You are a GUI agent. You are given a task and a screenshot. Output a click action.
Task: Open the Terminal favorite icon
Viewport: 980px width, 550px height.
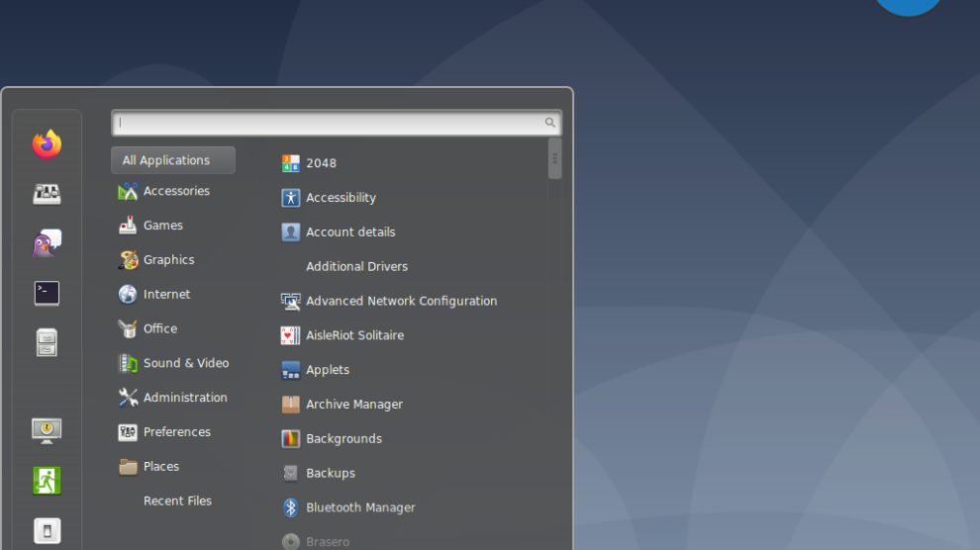pos(47,293)
